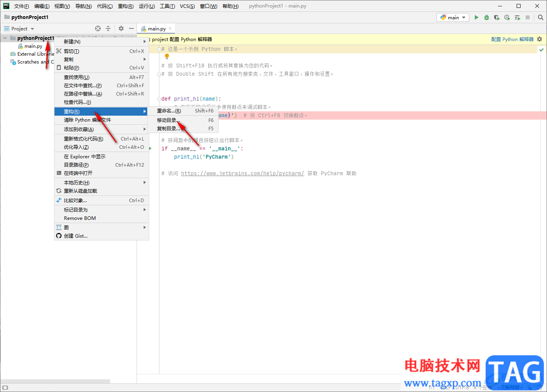The width and height of the screenshot is (547, 392).
Task: Hide the Project tool window
Action: 131,28
